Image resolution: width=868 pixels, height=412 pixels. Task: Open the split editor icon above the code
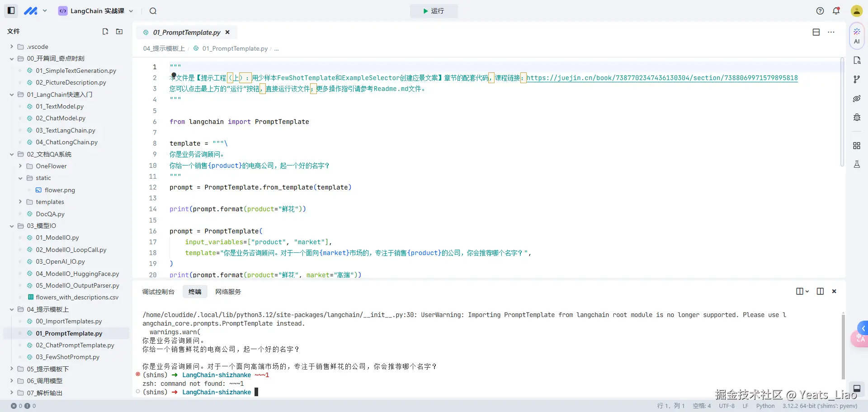click(816, 32)
